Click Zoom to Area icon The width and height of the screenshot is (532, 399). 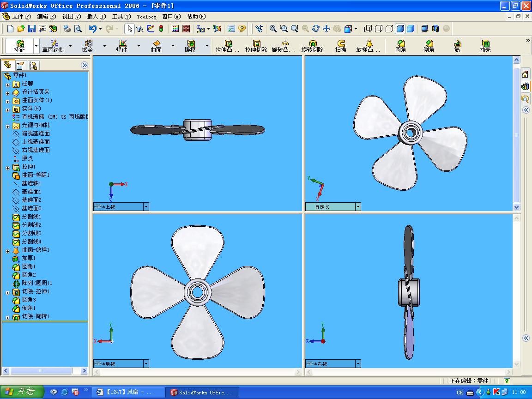[x=284, y=29]
